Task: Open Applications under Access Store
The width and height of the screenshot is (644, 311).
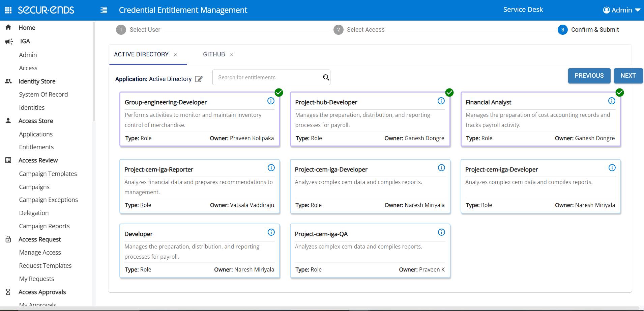Action: [36, 134]
